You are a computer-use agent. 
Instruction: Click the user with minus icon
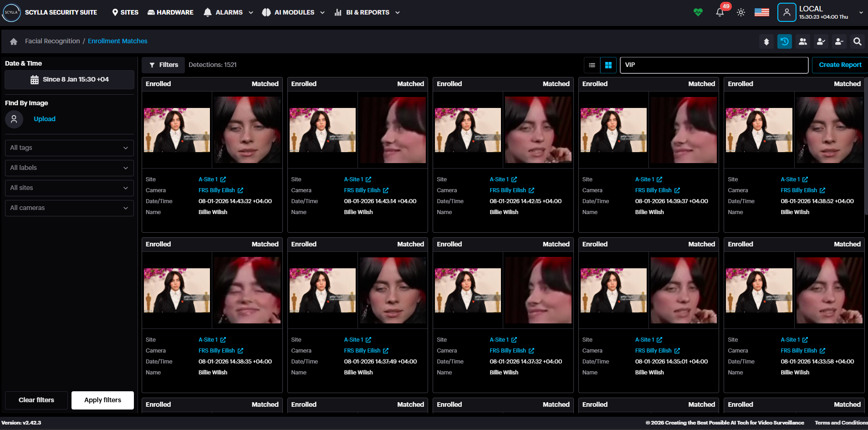pos(839,41)
